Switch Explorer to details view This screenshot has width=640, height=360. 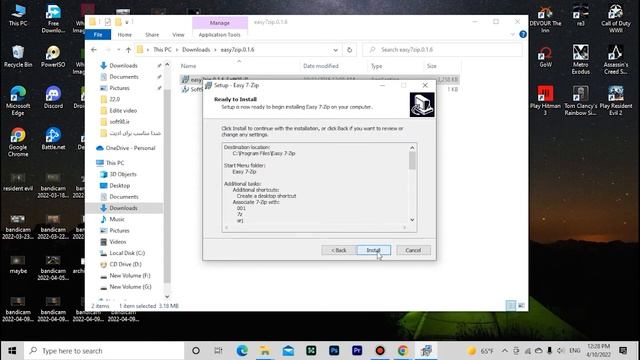[x=511, y=305]
